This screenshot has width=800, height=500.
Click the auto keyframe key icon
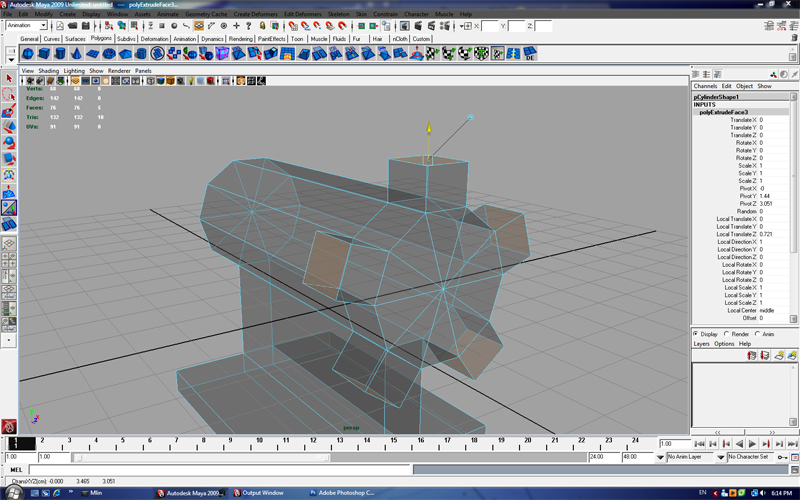click(x=780, y=457)
